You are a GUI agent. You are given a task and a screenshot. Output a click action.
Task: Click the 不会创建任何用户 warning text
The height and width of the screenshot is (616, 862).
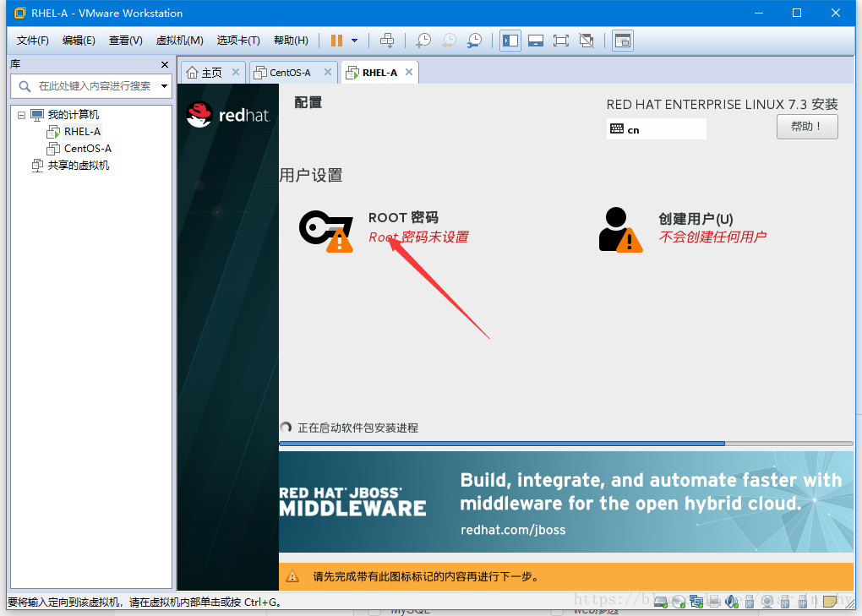[x=712, y=237]
